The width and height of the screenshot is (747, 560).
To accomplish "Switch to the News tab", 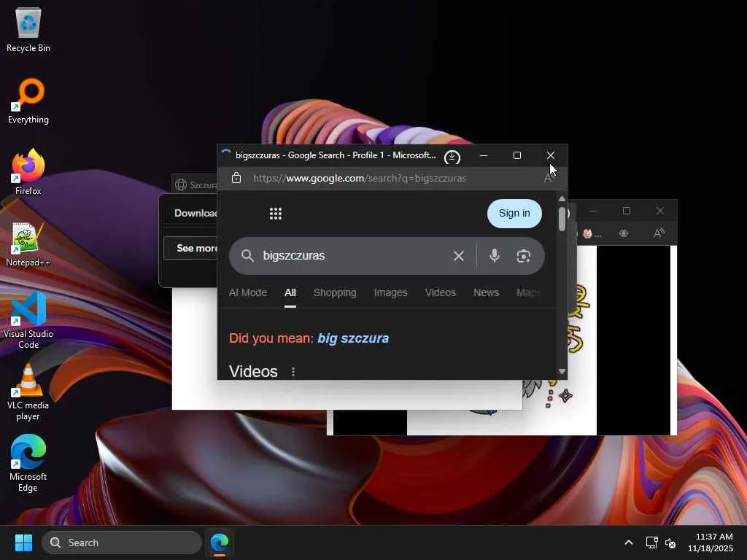I will 486,292.
